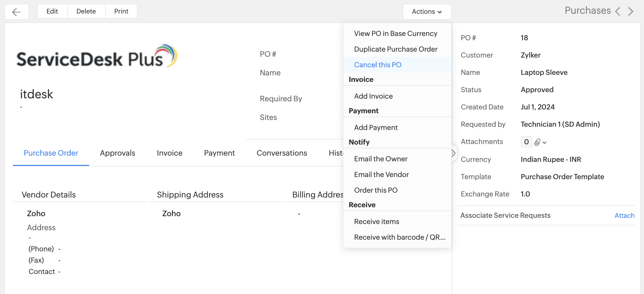This screenshot has width=644, height=294.
Task: Open the Actions dropdown
Action: tap(427, 12)
